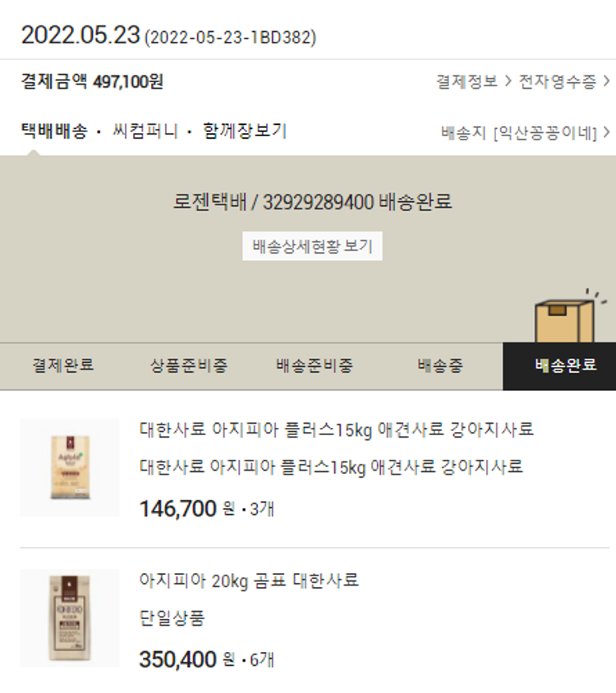Click the chevron after 결제정보
The image size is (616, 693).
point(508,81)
